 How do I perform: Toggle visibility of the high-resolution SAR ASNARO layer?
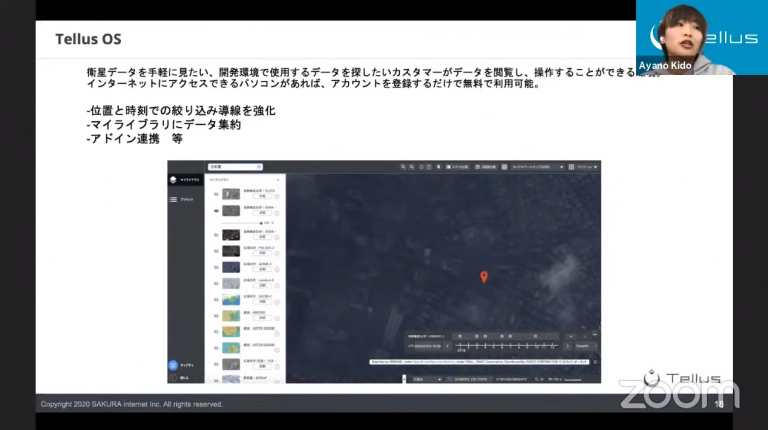tap(216, 235)
